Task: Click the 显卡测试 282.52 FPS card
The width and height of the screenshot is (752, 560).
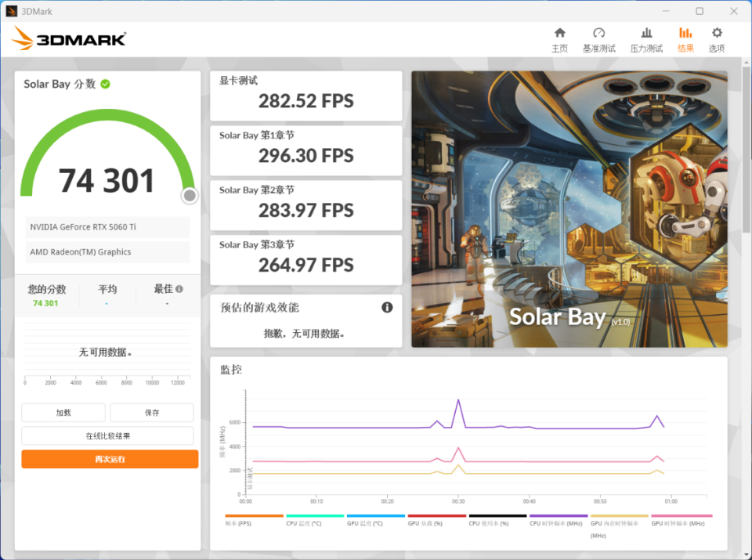Action: (306, 96)
